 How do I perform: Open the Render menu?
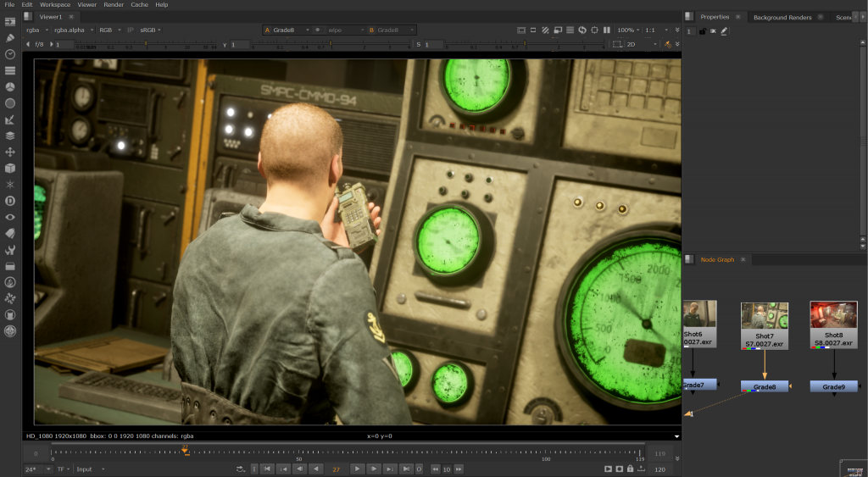click(x=114, y=4)
